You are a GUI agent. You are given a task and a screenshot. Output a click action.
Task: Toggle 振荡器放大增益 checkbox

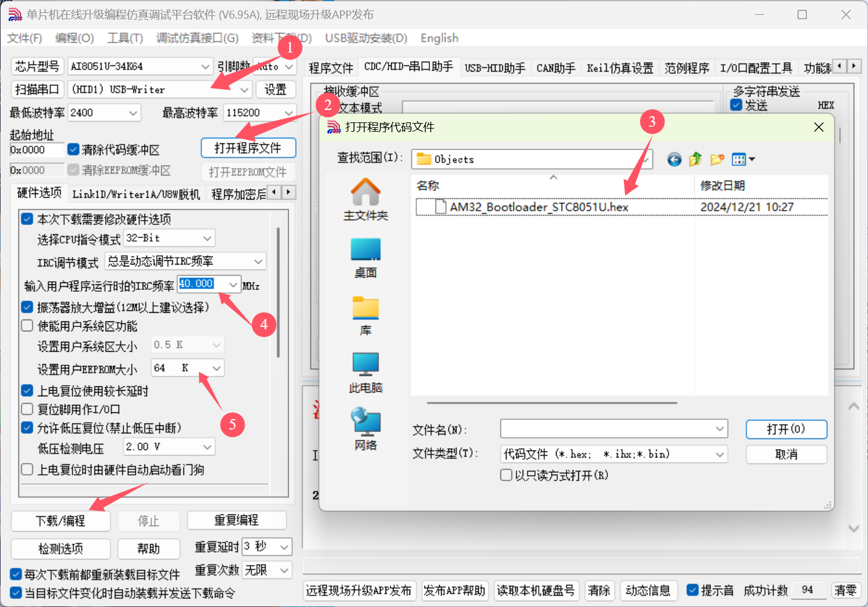tap(27, 307)
